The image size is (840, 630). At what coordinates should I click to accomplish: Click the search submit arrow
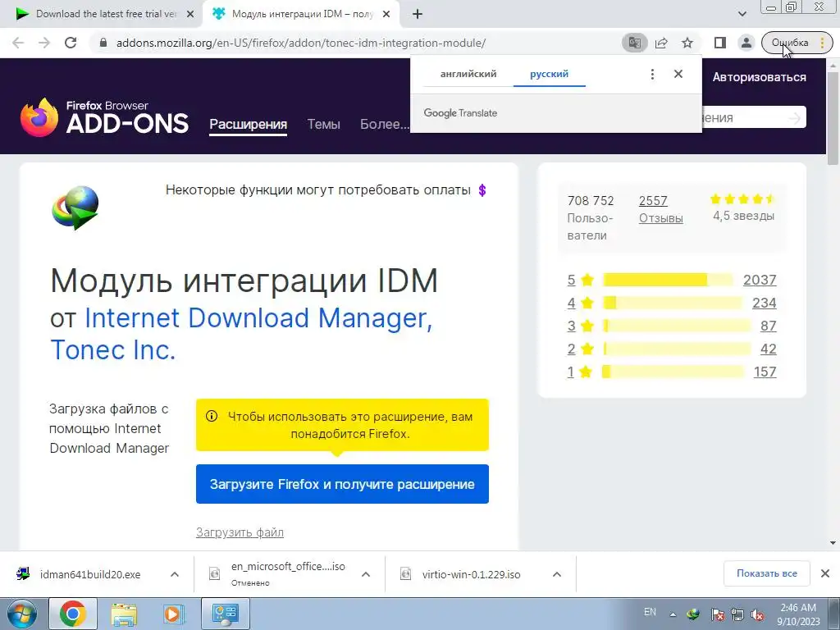click(x=794, y=117)
